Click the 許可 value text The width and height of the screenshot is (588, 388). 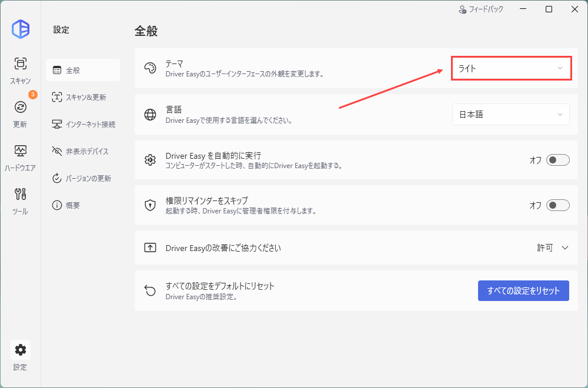pos(545,248)
